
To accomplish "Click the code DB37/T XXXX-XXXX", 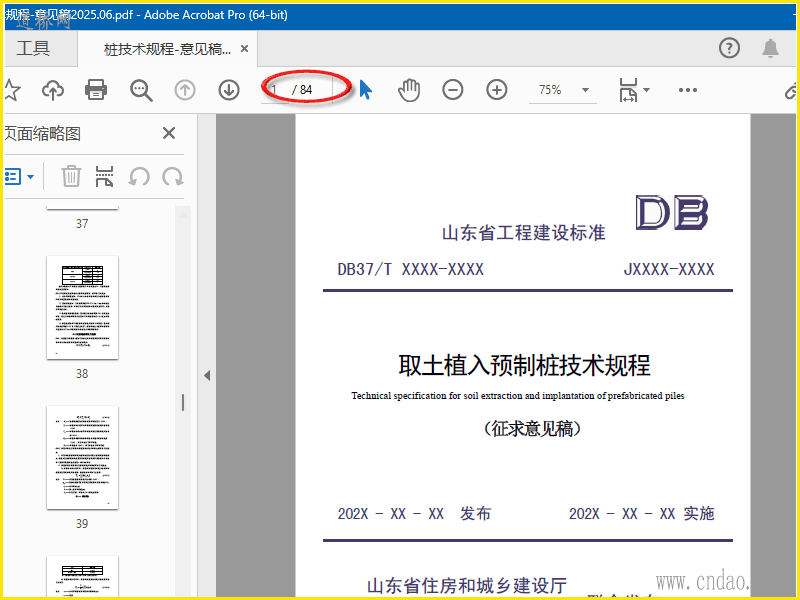I will point(411,269).
